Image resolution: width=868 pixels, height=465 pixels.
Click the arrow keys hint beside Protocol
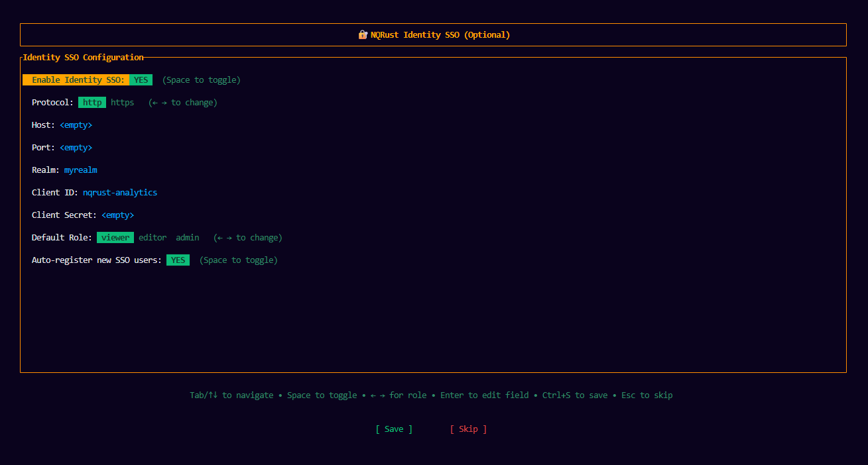(x=182, y=103)
